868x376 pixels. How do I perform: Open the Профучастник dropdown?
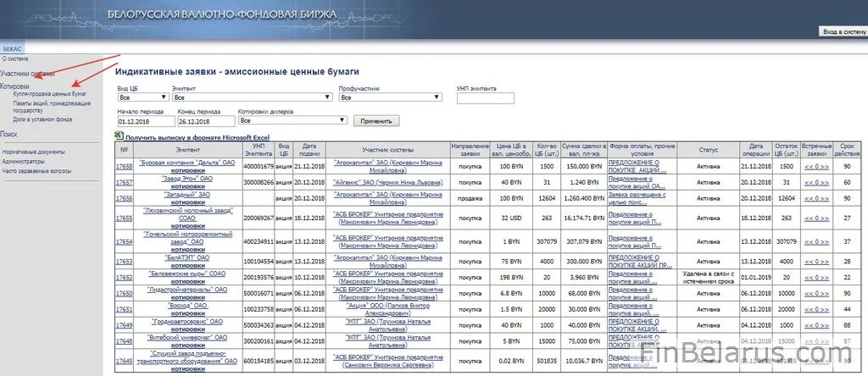tap(390, 97)
